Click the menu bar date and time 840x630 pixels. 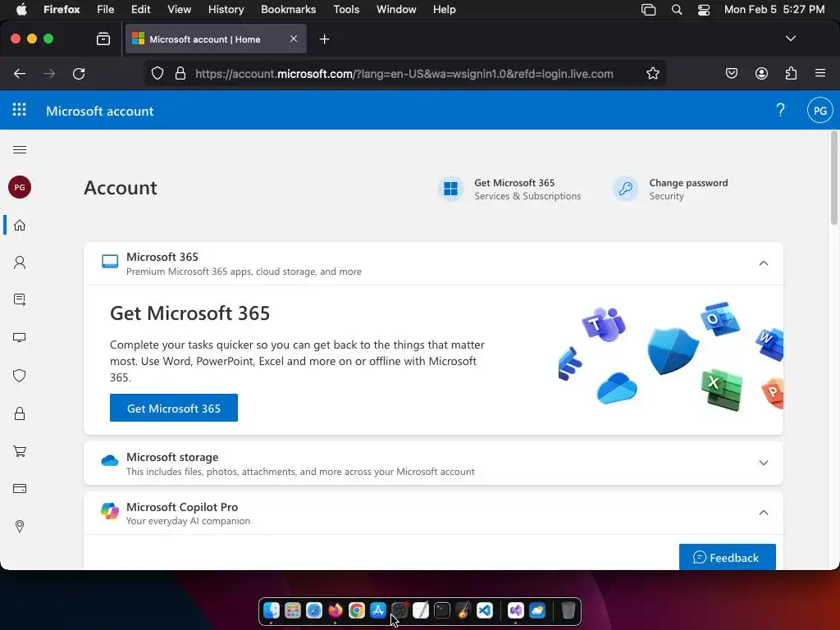(x=774, y=9)
